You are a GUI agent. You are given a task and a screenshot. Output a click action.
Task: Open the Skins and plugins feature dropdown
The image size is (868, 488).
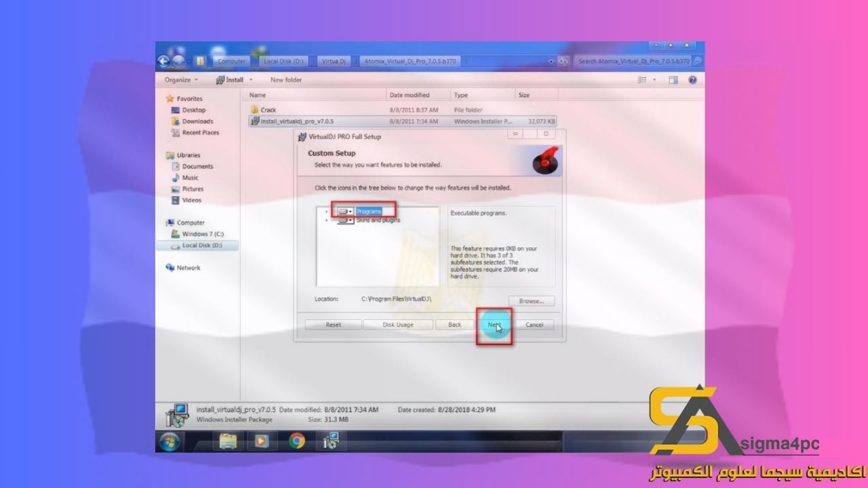point(345,220)
